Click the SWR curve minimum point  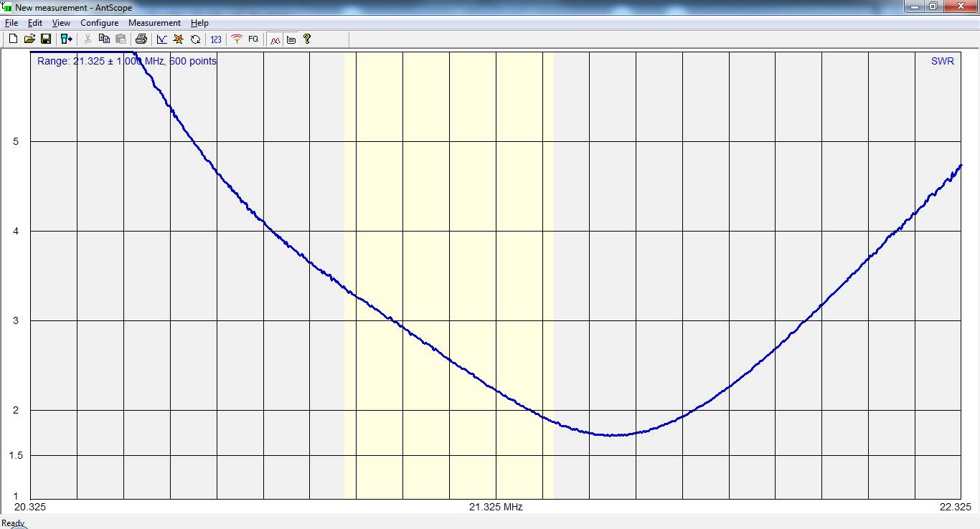[x=611, y=435]
